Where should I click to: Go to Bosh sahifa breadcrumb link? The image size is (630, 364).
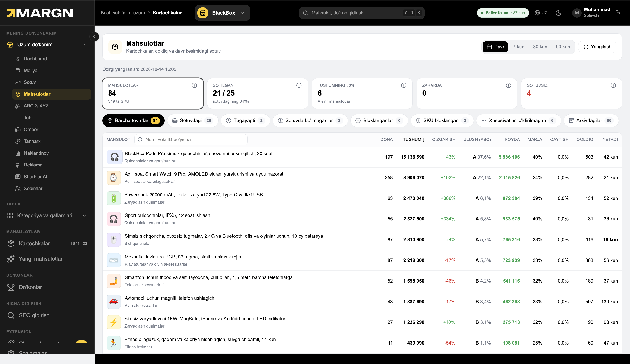point(113,13)
